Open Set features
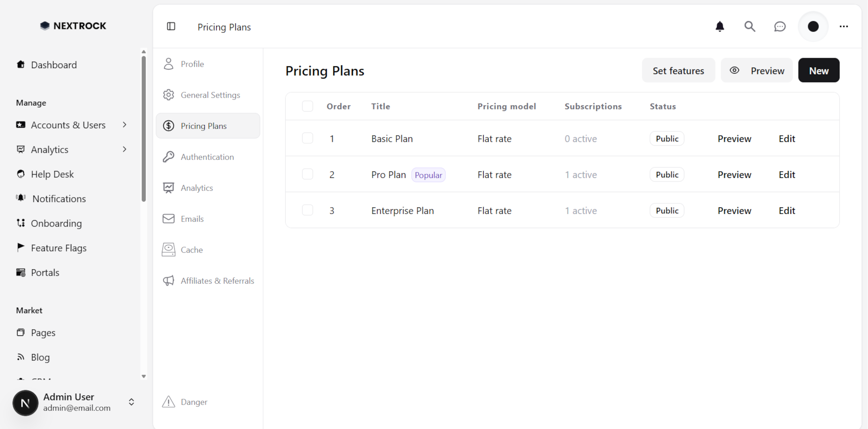The height and width of the screenshot is (429, 868). 678,70
